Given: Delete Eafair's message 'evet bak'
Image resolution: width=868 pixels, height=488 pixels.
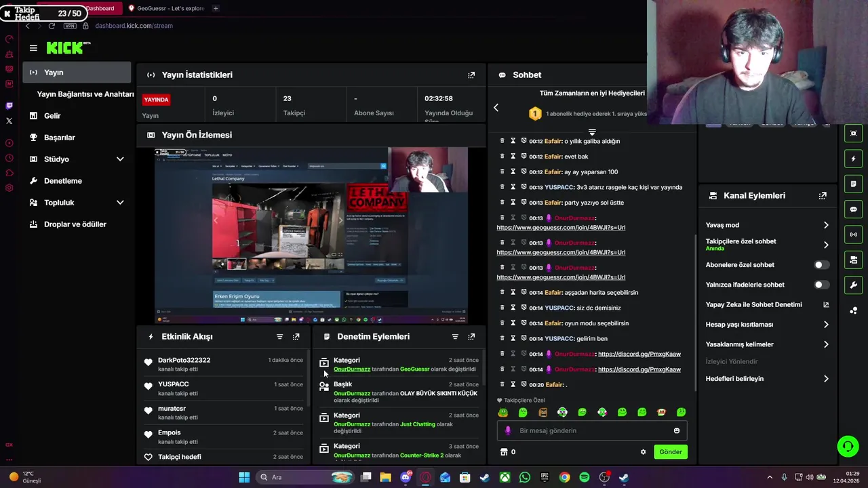Looking at the screenshot, I should [502, 157].
